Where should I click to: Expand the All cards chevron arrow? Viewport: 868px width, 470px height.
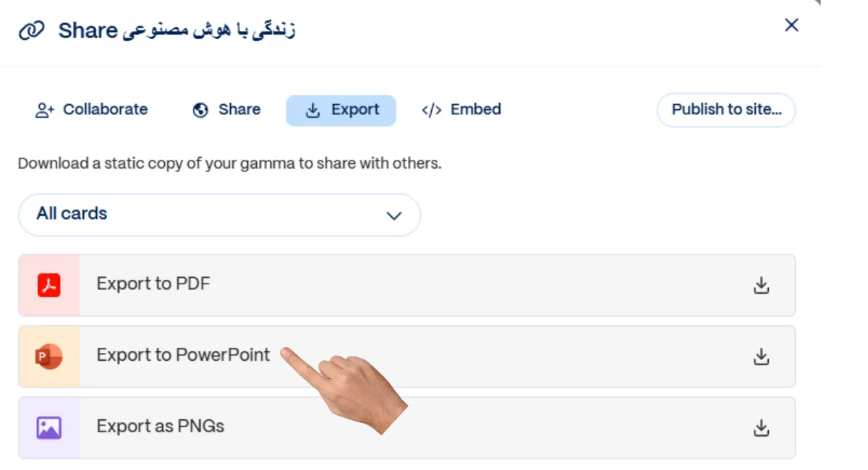point(393,215)
